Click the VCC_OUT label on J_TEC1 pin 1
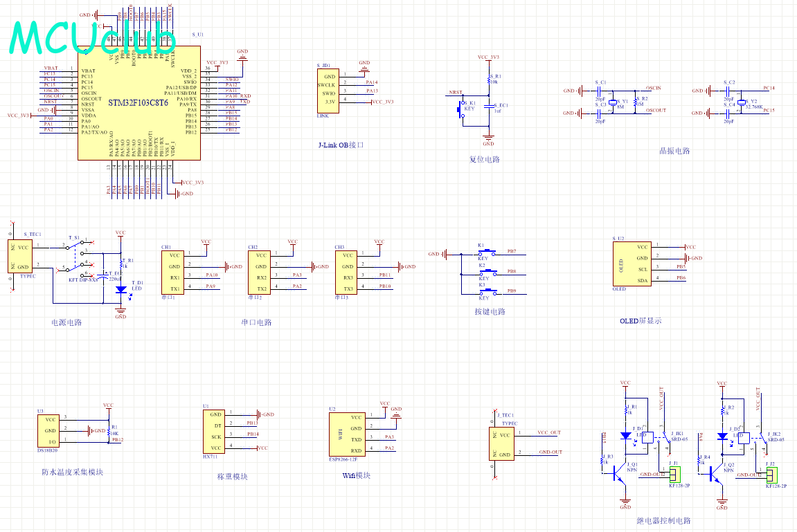The image size is (797, 532). click(x=549, y=432)
